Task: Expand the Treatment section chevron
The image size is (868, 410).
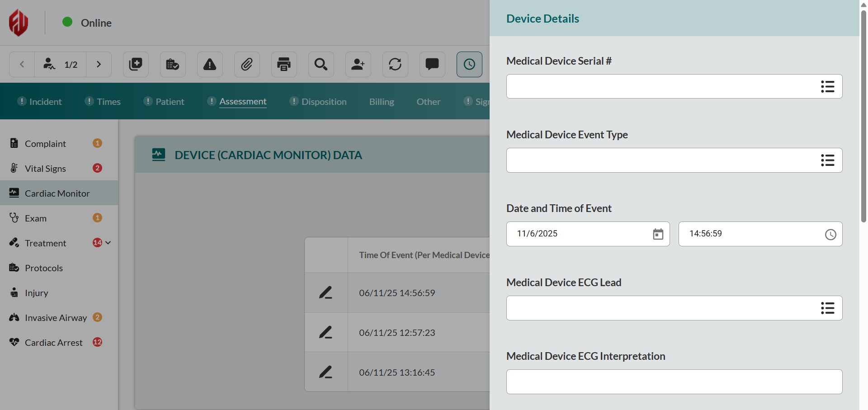Action: tap(108, 243)
